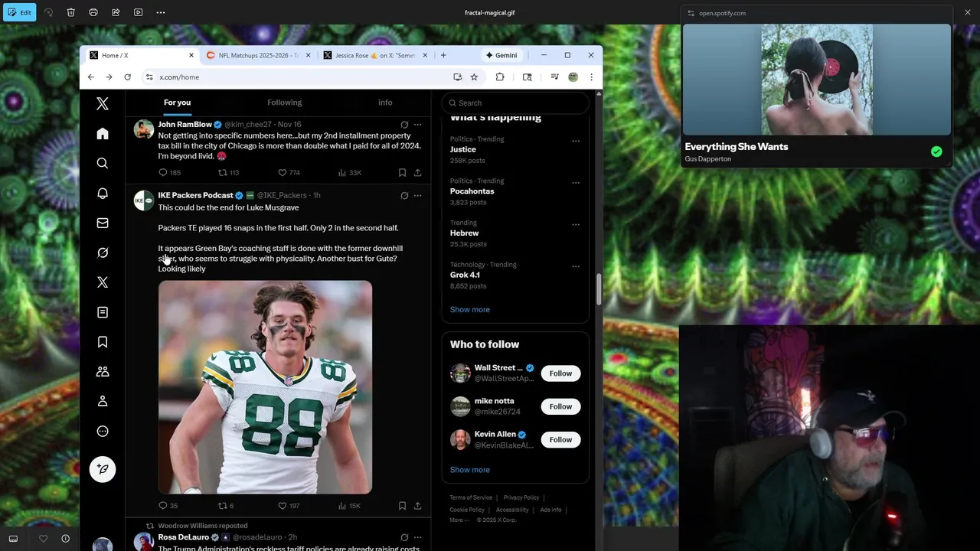Open more options for Hebrew trend
The image size is (980, 551).
pyautogui.click(x=576, y=225)
